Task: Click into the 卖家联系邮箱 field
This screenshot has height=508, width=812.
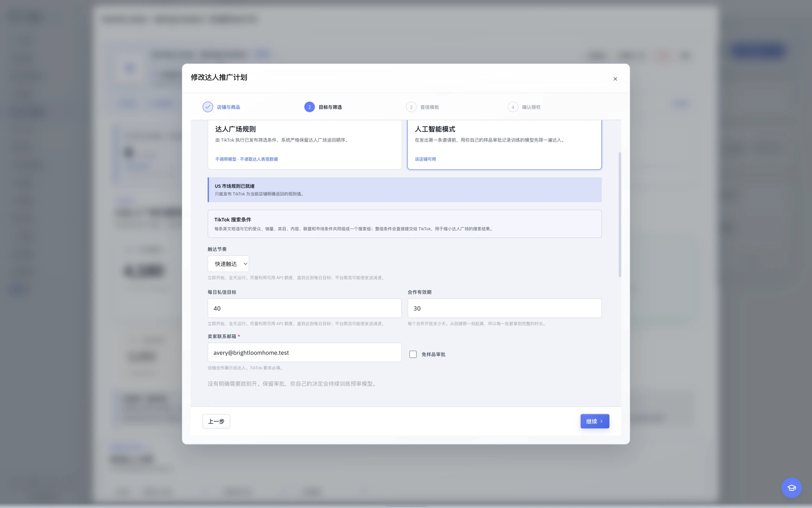Action: pyautogui.click(x=304, y=352)
